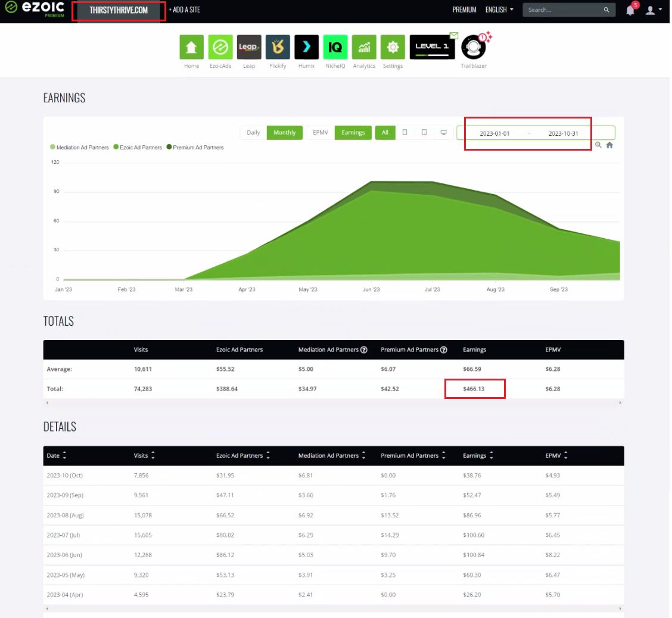672x618 pixels.
Task: Filter by desktop device icon
Action: [x=444, y=133]
